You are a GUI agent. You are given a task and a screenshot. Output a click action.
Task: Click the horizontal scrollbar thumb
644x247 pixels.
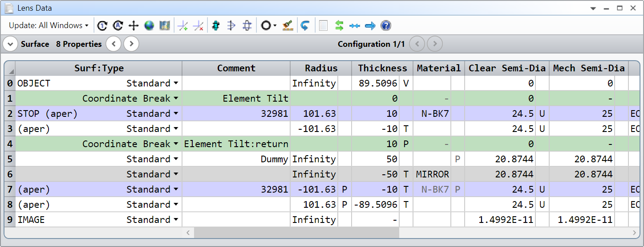pyautogui.click(x=296, y=233)
